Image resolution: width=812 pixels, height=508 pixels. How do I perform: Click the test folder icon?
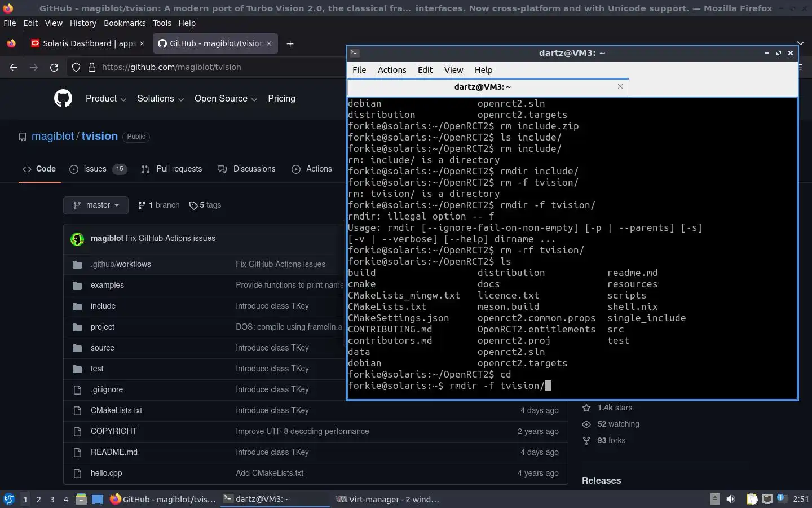click(77, 369)
